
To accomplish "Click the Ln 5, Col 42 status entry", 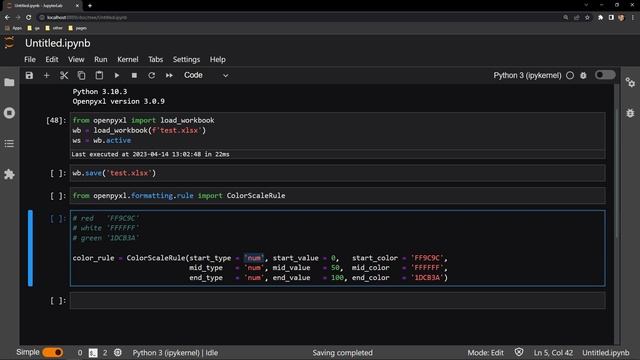I will click(x=553, y=353).
